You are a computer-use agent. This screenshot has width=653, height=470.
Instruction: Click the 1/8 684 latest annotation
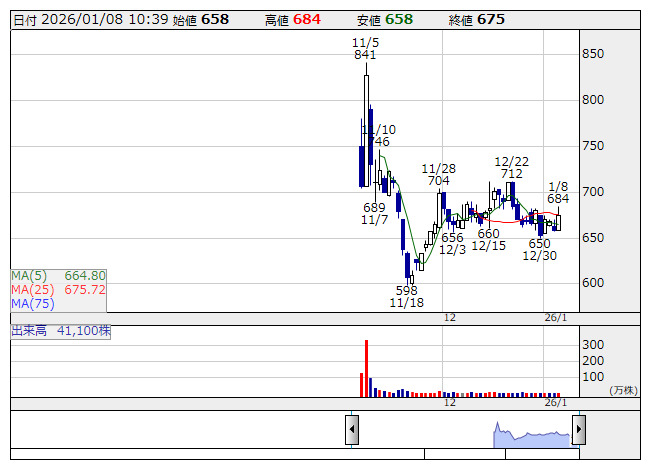[x=558, y=192]
